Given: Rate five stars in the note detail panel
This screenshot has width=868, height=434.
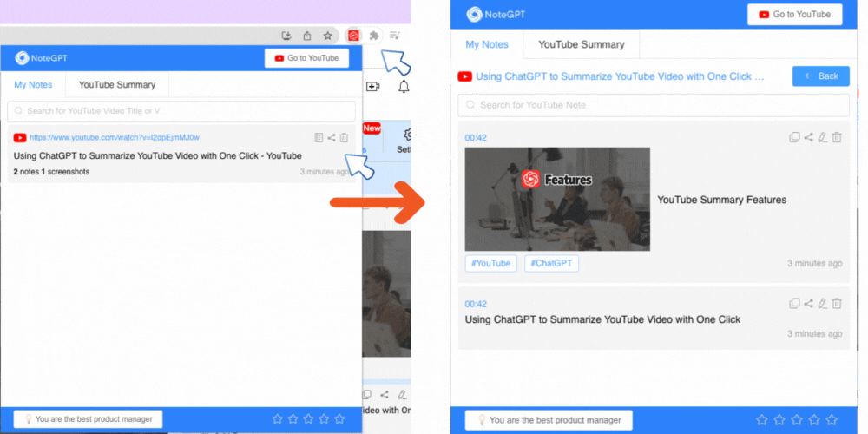Looking at the screenshot, I should tap(832, 419).
